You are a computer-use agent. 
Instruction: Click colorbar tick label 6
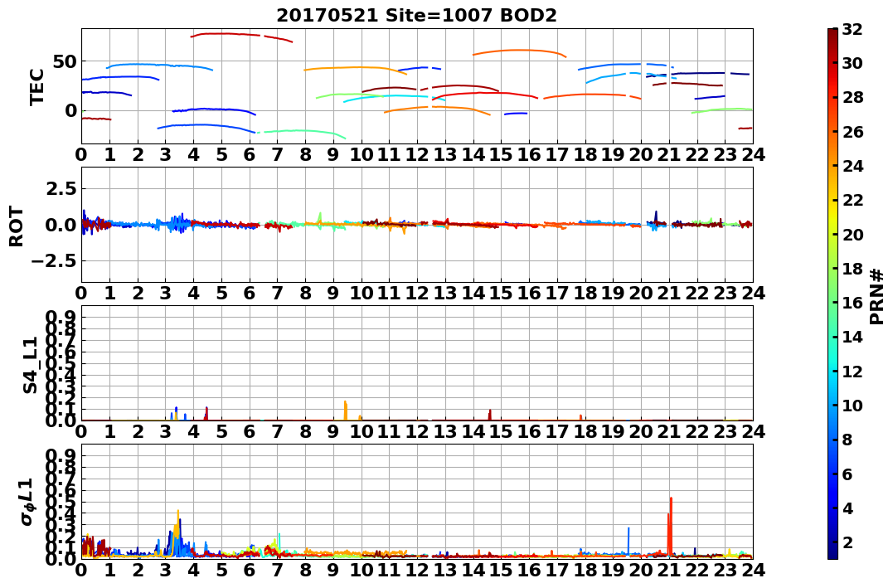tap(847, 474)
